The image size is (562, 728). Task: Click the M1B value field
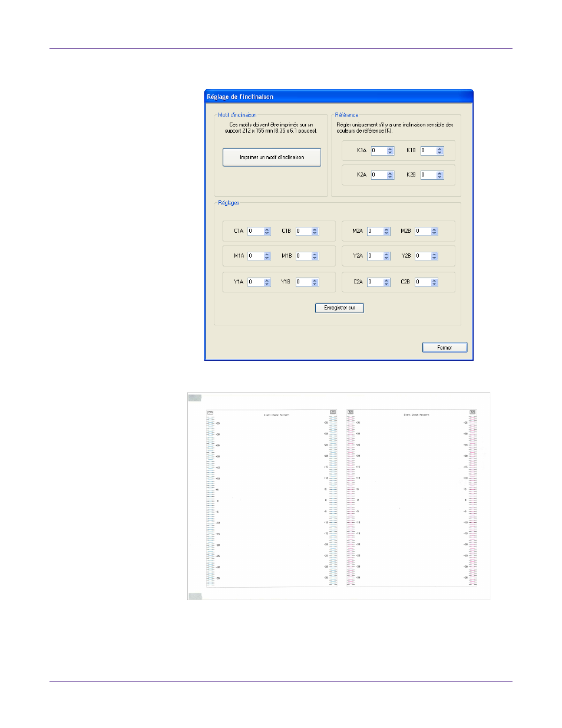coord(303,256)
